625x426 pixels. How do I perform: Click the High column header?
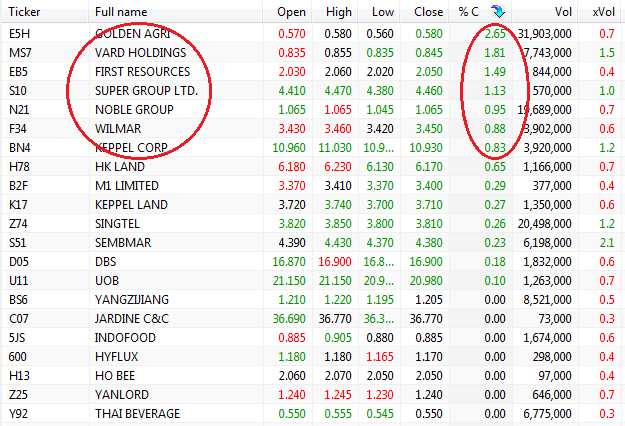pos(338,11)
